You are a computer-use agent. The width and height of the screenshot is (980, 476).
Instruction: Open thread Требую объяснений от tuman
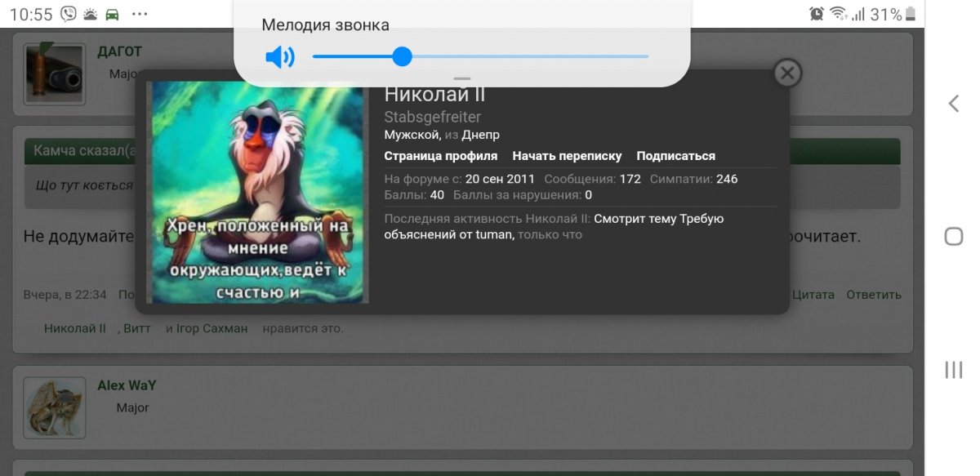tap(555, 226)
